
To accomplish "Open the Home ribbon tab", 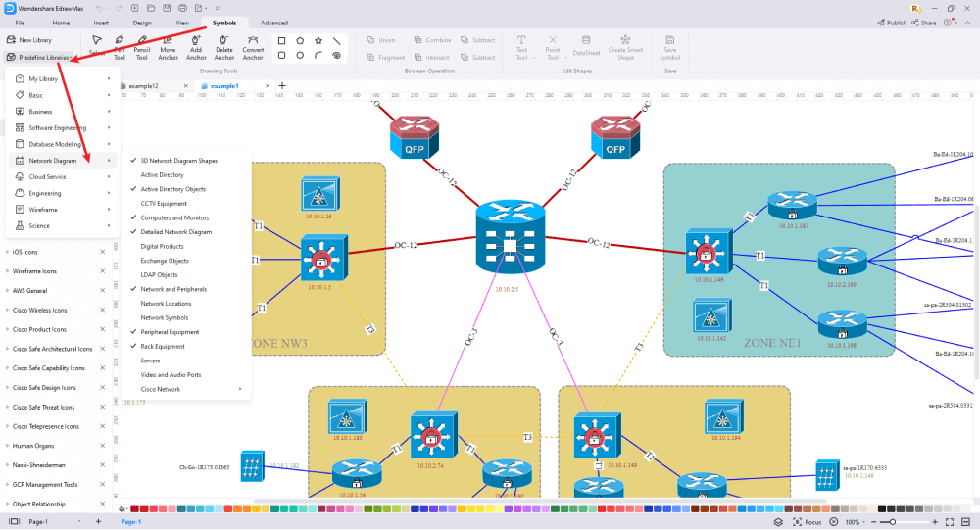I will (61, 23).
